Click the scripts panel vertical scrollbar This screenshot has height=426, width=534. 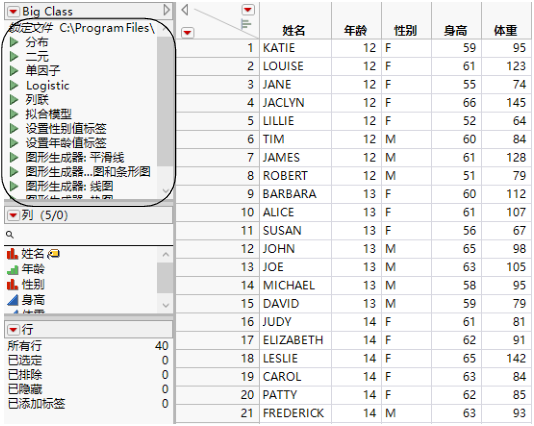(x=166, y=101)
